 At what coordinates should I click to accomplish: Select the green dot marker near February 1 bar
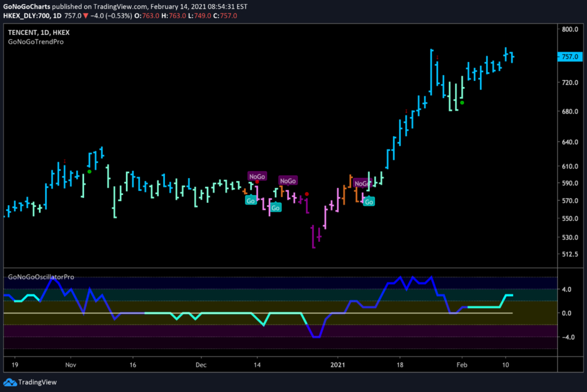(463, 103)
